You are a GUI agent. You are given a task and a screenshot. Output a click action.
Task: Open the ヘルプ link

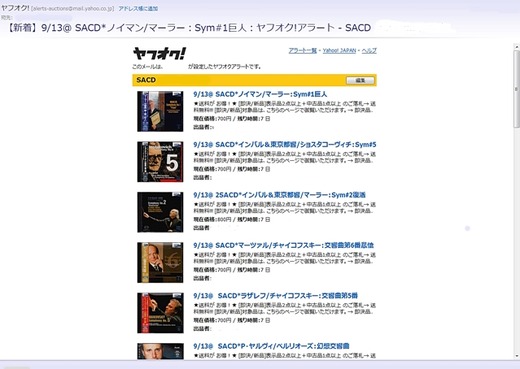369,51
